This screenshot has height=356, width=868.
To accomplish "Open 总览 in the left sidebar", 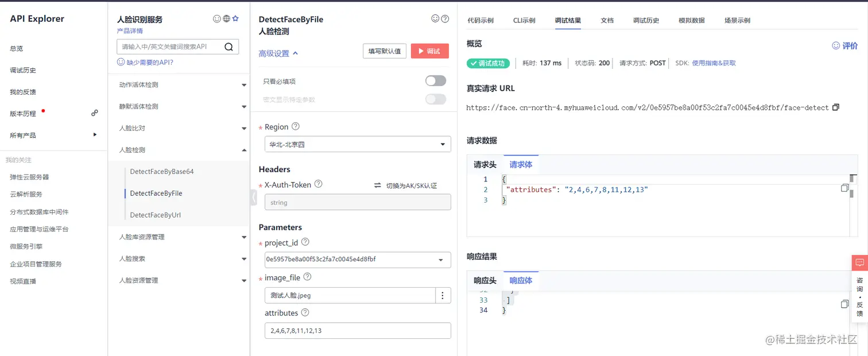I will [17, 49].
